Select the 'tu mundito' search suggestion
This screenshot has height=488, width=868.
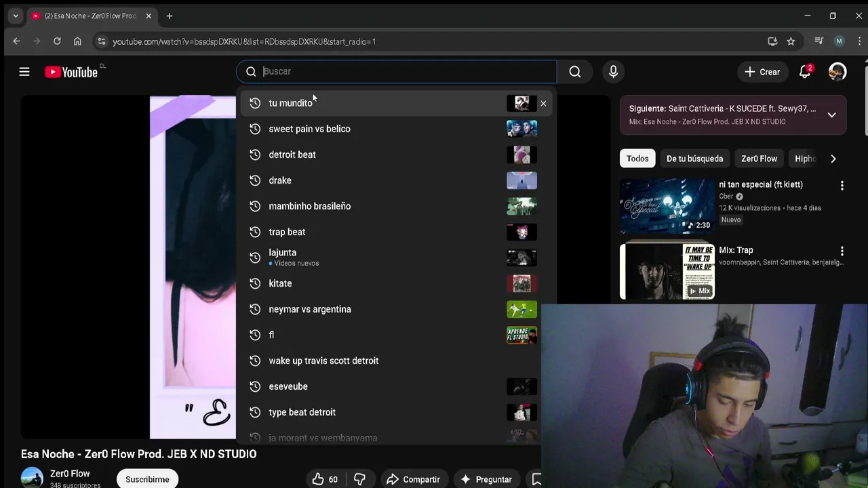coord(396,103)
